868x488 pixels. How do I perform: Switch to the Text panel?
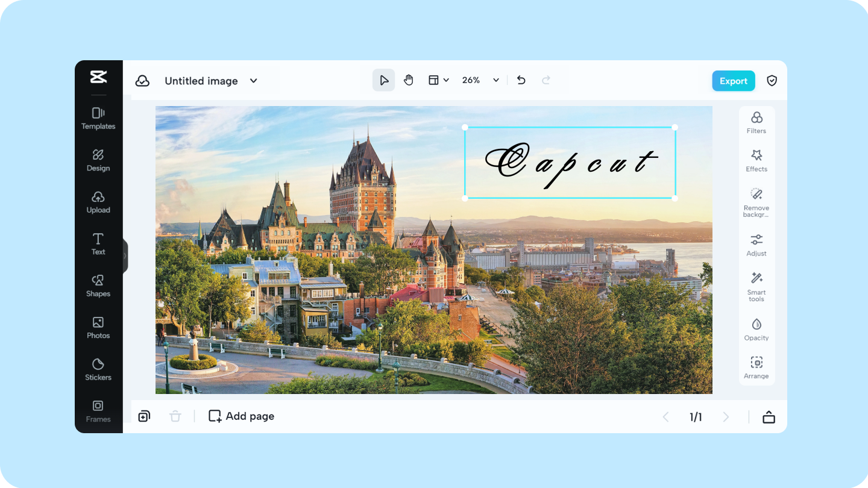click(x=98, y=243)
